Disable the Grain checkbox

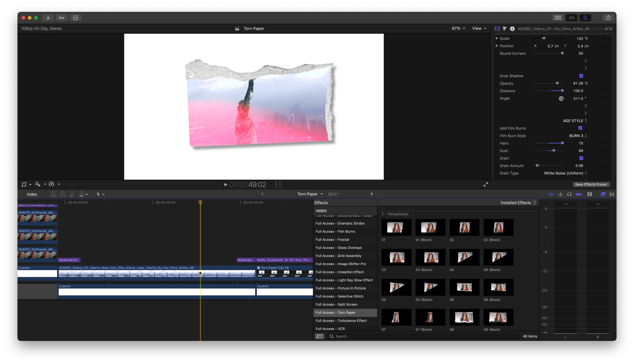[x=581, y=158]
